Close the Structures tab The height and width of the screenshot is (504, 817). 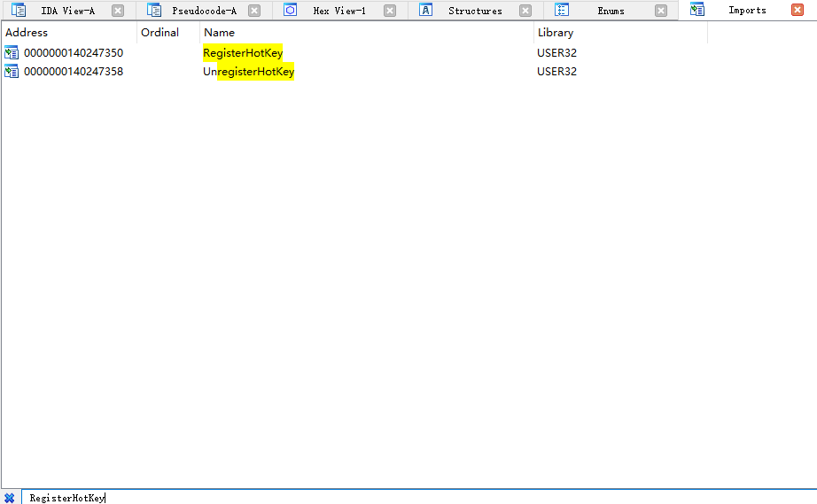(525, 11)
